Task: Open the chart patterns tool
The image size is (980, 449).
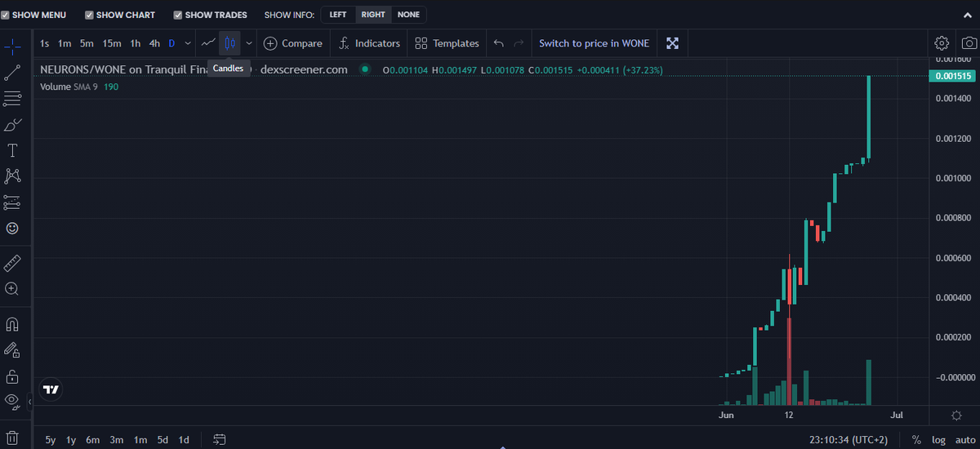Action: 12,176
